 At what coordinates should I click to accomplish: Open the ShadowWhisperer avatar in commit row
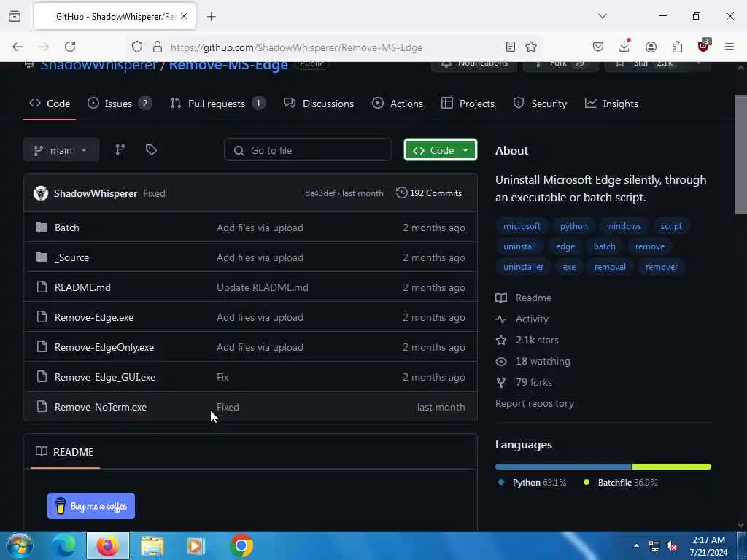41,193
